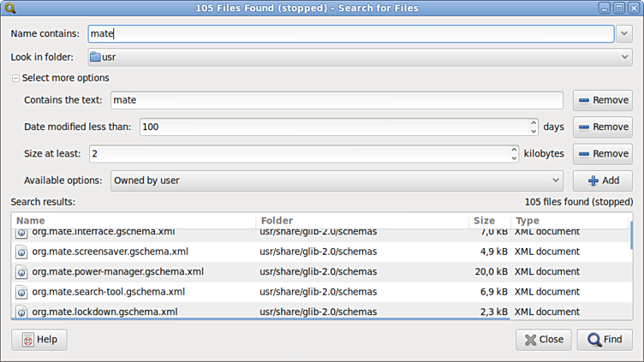The width and height of the screenshot is (644, 362).
Task: Open the 'Look in folder' dropdown
Action: click(623, 57)
